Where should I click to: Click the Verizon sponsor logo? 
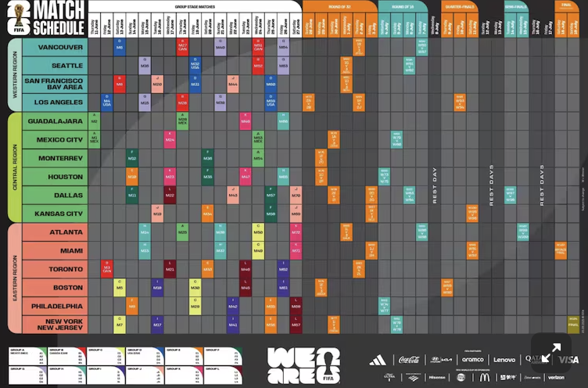[x=556, y=377]
